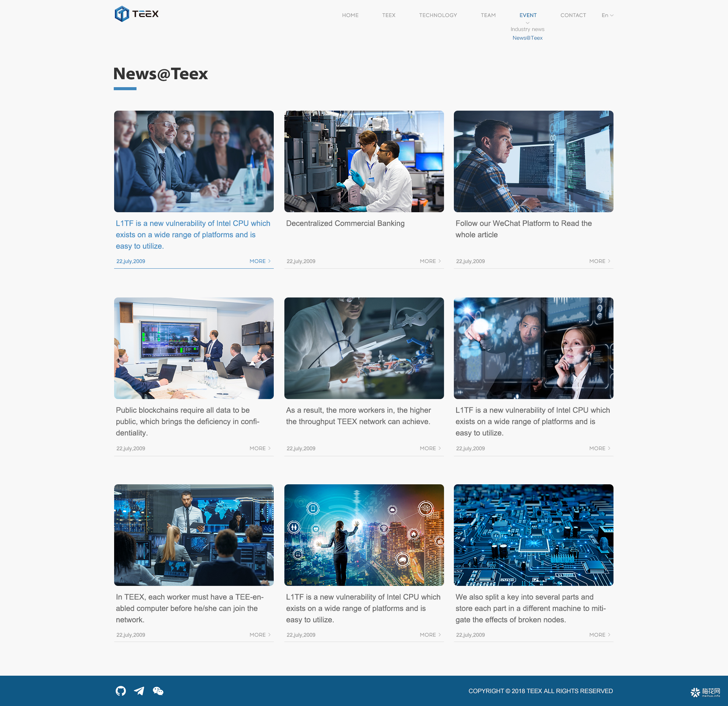The image size is (728, 706).
Task: Choose Industry news submenu entry
Action: pos(527,29)
